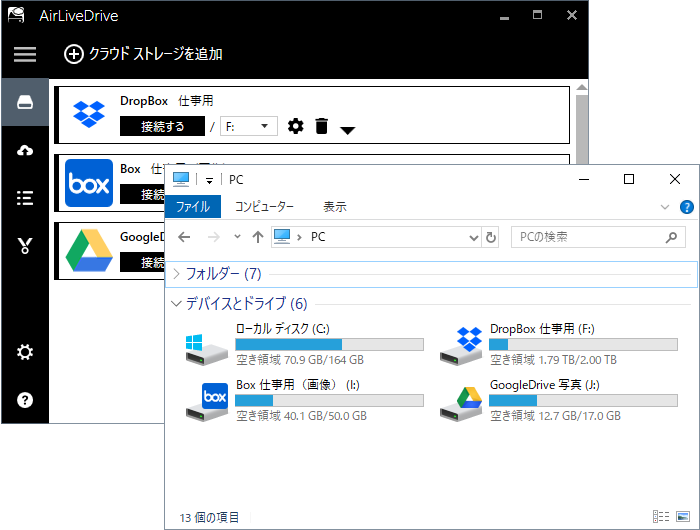This screenshot has width=700, height=530.
Task: Click the chevron before PC in address bar
Action: pyautogui.click(x=299, y=237)
